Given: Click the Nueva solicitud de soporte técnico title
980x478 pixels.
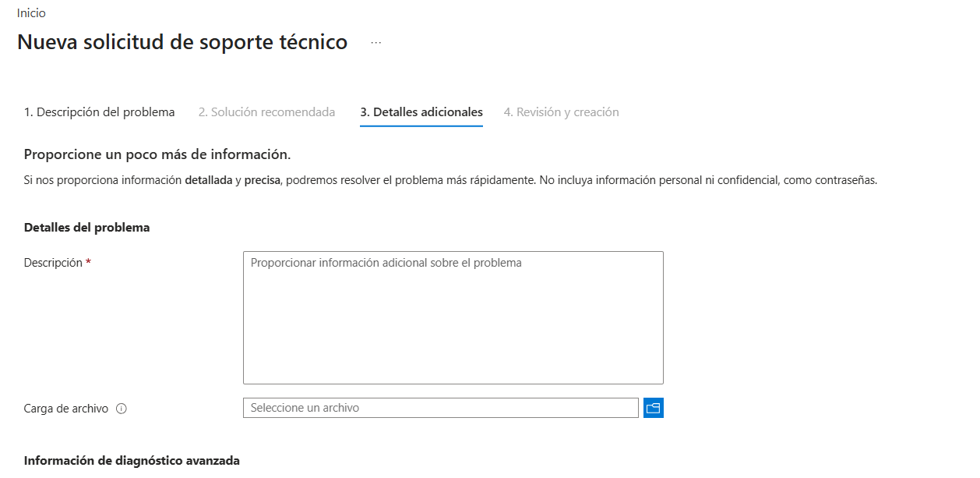Looking at the screenshot, I should tap(182, 42).
